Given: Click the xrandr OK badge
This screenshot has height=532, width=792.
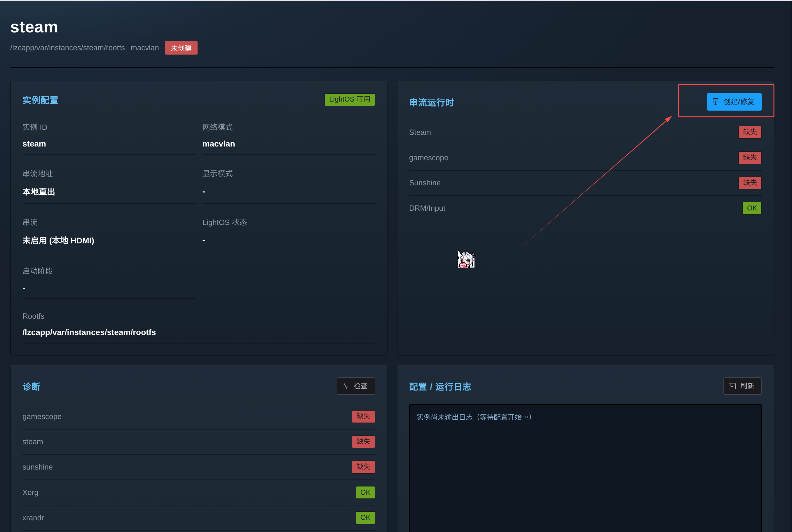Looking at the screenshot, I should click(365, 518).
